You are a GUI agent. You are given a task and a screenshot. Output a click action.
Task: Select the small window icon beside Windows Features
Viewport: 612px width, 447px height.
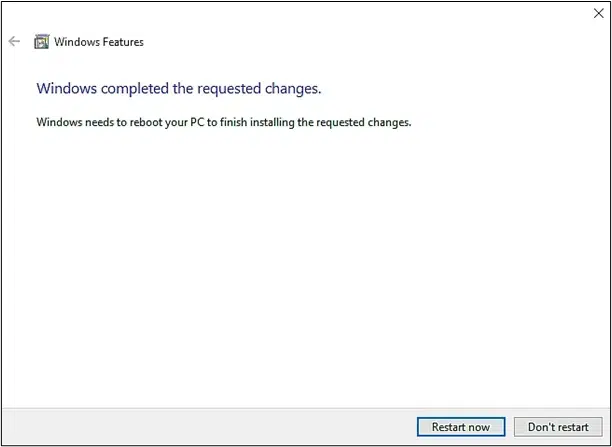41,41
